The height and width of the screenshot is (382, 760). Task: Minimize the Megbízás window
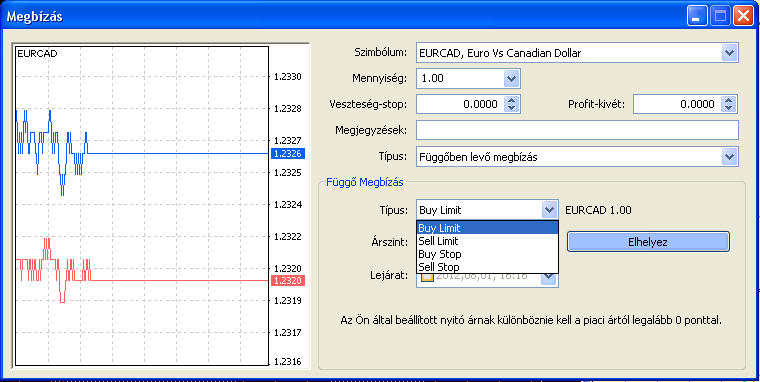click(x=697, y=17)
